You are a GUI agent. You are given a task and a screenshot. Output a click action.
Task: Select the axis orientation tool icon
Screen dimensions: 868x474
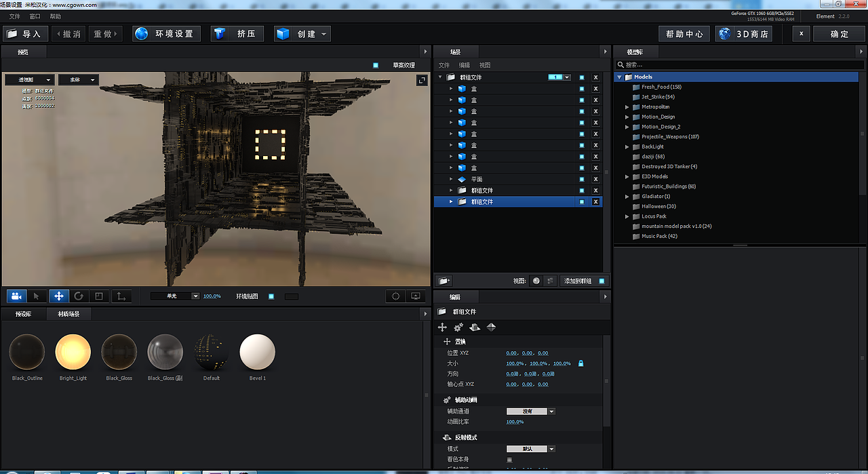[121, 296]
